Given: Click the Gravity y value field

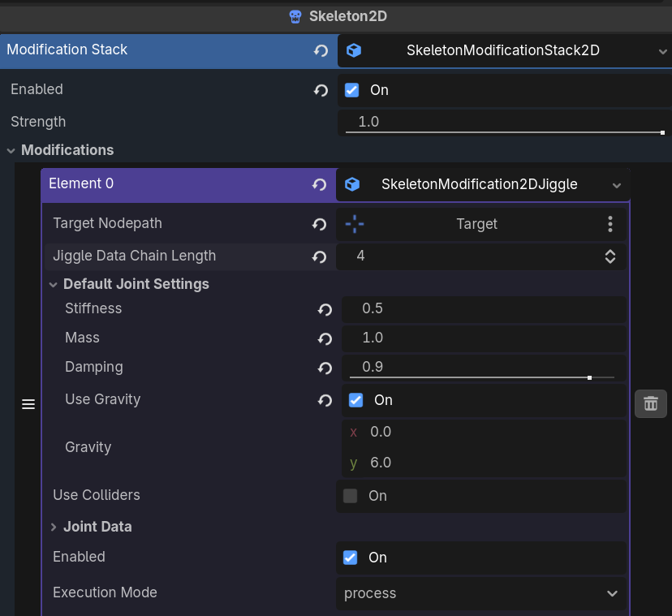Looking at the screenshot, I should (487, 463).
